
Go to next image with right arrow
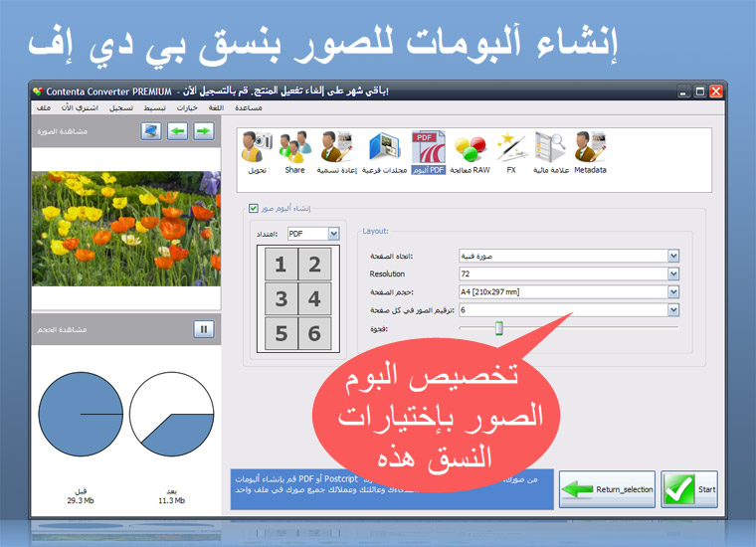coord(204,131)
